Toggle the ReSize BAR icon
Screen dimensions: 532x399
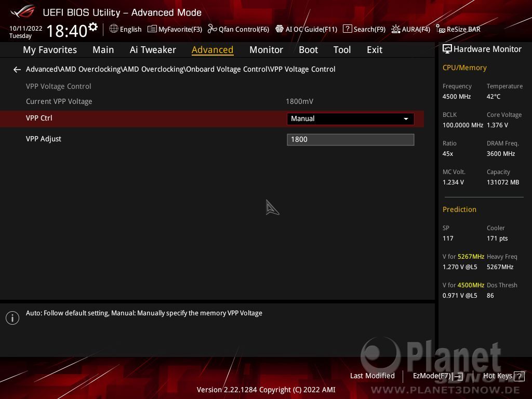point(441,29)
